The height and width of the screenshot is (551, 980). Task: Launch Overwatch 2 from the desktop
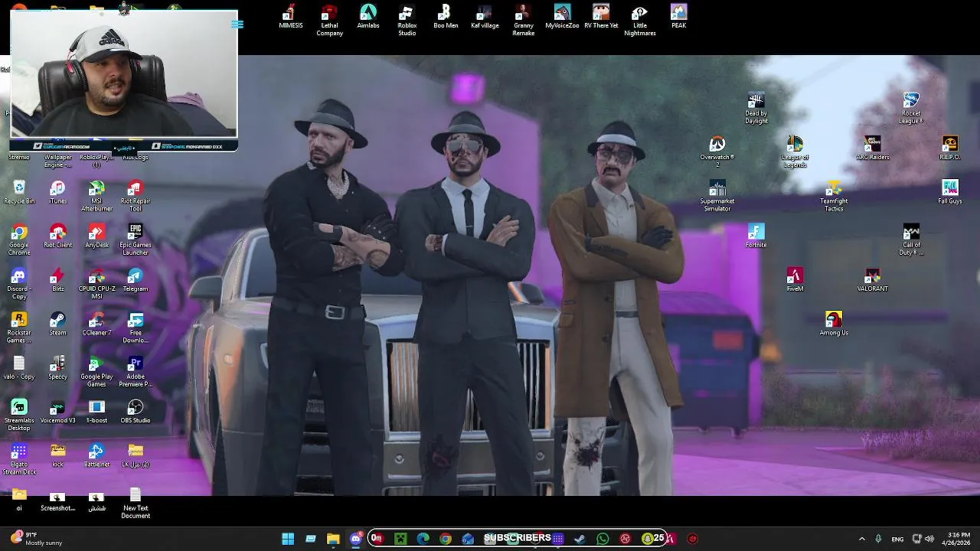click(x=717, y=152)
